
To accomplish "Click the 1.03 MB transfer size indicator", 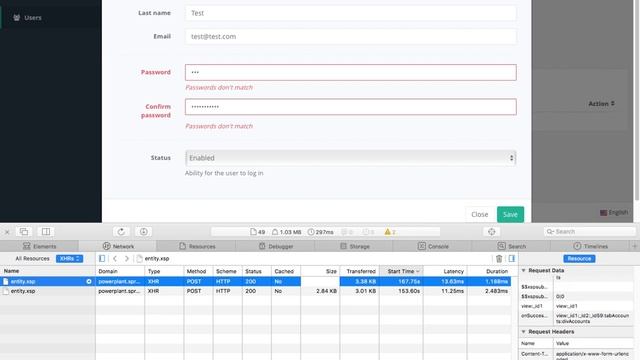I will pos(287,232).
